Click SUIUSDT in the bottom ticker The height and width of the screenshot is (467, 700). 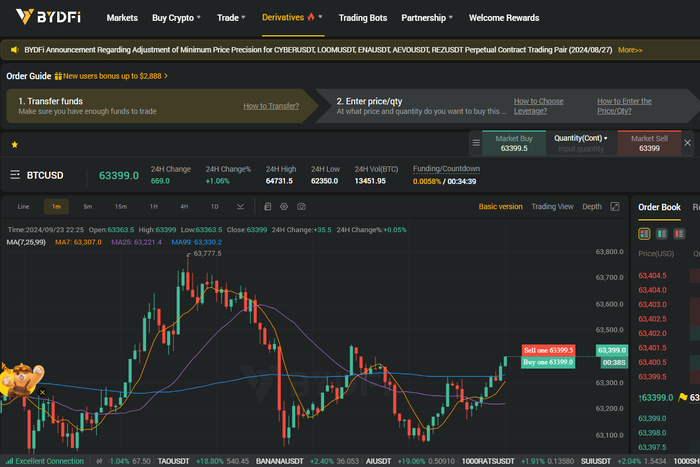point(596,461)
